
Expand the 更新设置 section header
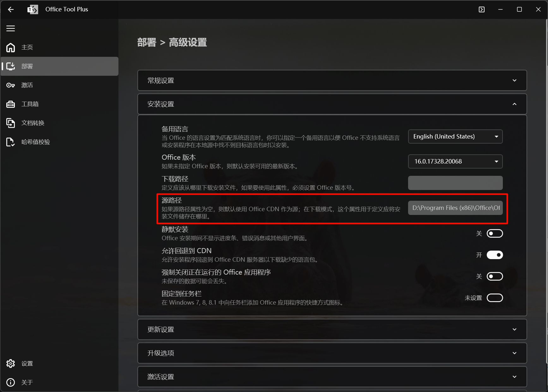332,330
